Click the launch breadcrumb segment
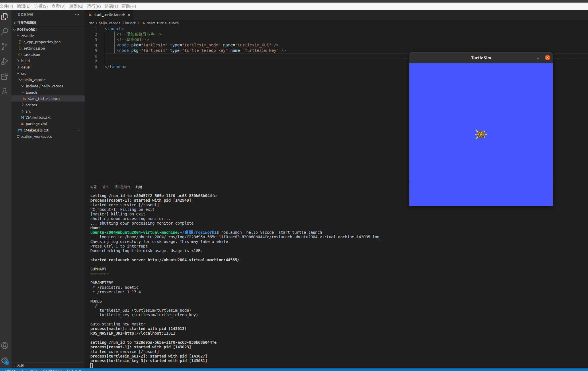 click(130, 23)
